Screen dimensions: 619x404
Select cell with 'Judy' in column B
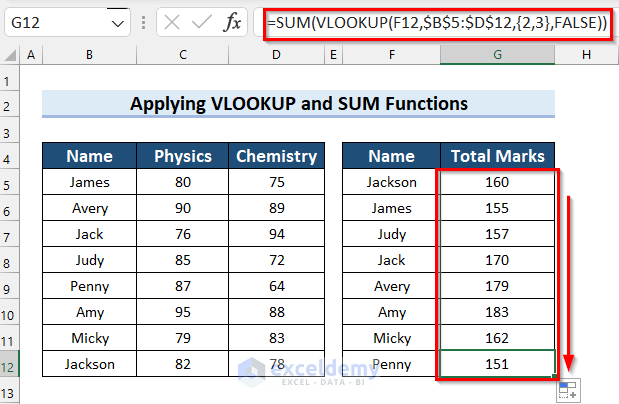(x=90, y=260)
